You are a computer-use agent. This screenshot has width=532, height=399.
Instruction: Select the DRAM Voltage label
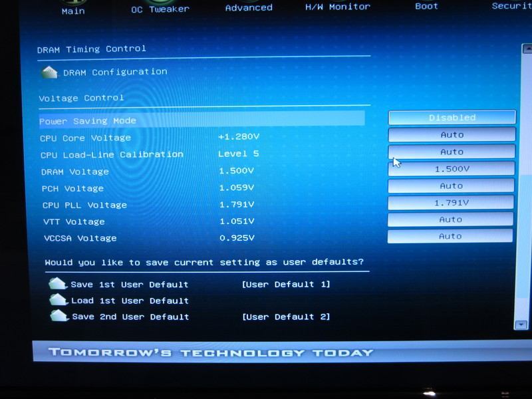click(75, 172)
